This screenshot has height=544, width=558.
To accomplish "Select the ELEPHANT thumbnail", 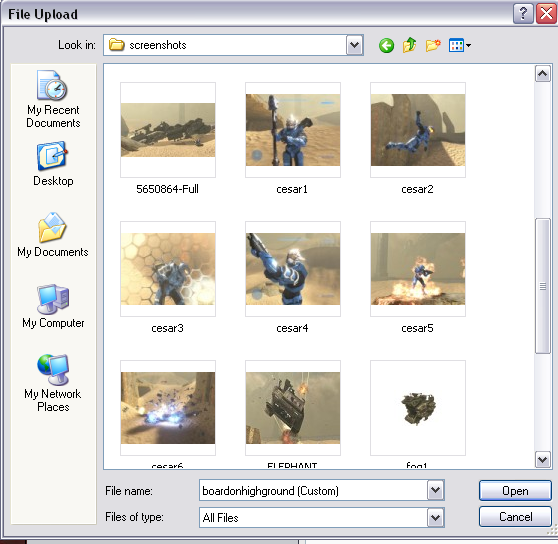I will click(293, 408).
